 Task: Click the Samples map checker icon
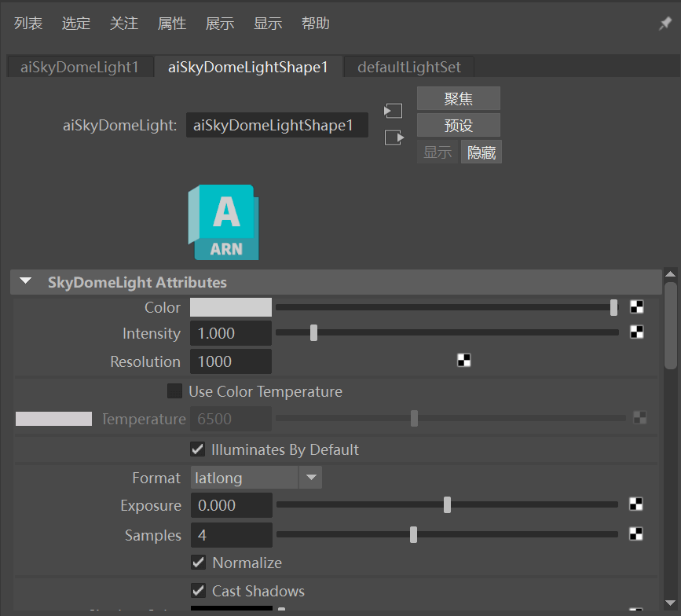click(x=637, y=534)
